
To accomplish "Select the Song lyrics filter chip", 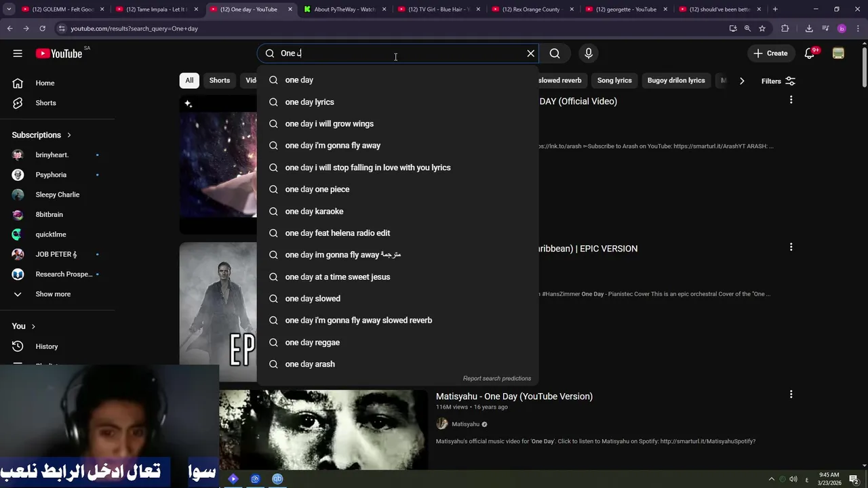I will [614, 80].
